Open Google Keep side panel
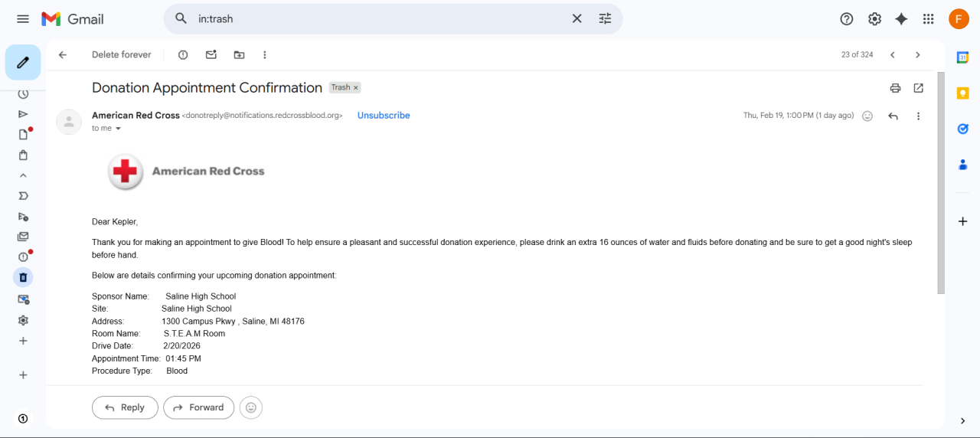Viewport: 980px width, 438px height. pos(963,93)
